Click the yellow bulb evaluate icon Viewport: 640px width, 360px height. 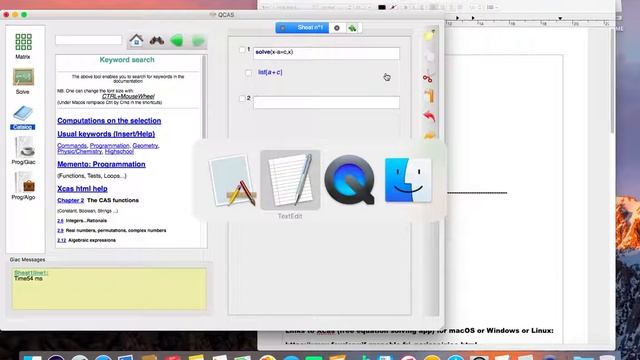tap(428, 36)
